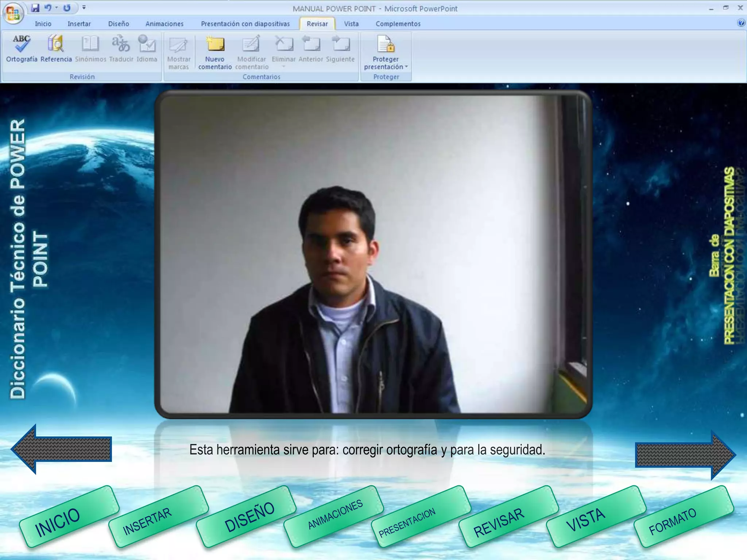Open the Insertar ribbon tab
This screenshot has height=560, width=747.
(x=79, y=24)
